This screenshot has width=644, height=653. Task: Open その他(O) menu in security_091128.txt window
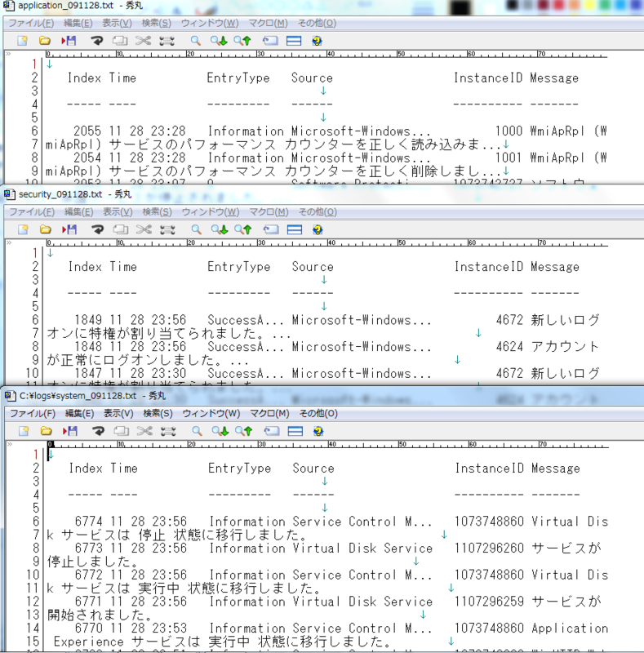318,212
